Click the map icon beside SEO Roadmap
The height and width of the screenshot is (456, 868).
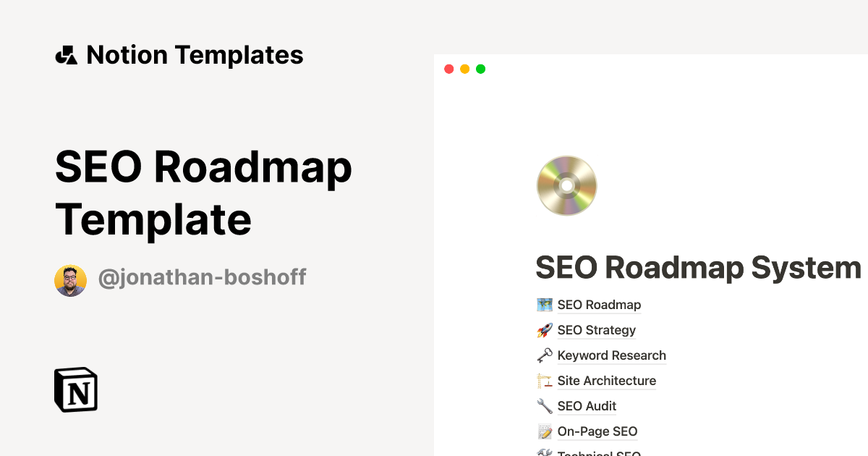click(545, 305)
